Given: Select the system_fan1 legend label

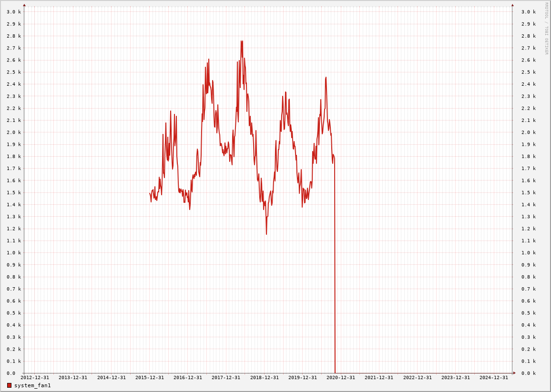Looking at the screenshot, I should coord(32,385).
